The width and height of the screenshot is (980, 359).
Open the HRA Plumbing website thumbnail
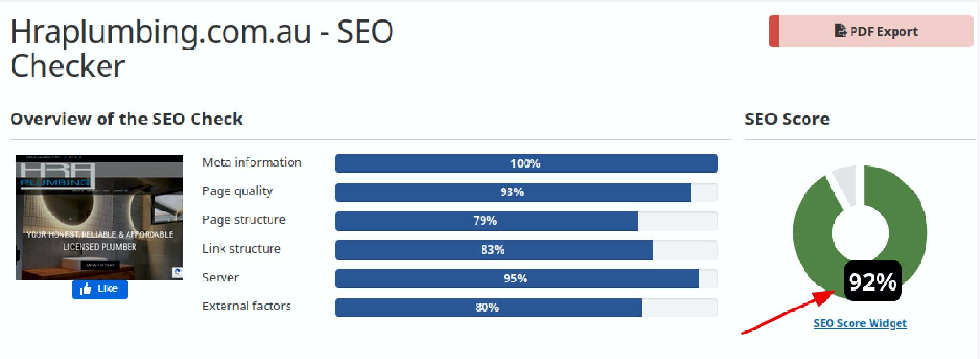click(x=100, y=217)
